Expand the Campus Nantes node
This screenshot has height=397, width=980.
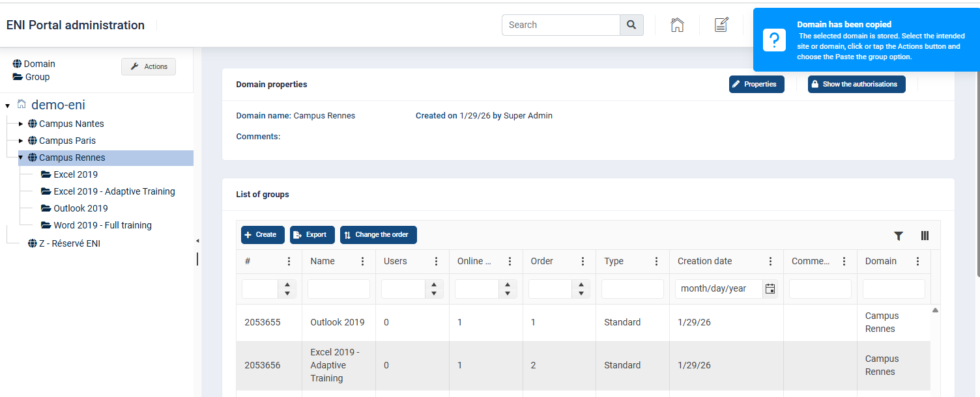coord(21,124)
